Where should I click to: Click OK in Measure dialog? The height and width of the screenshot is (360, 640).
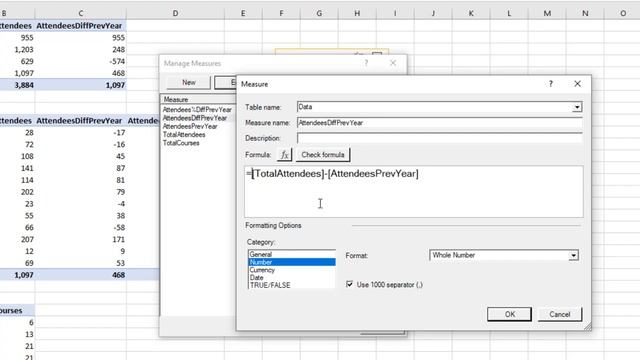[x=509, y=314]
